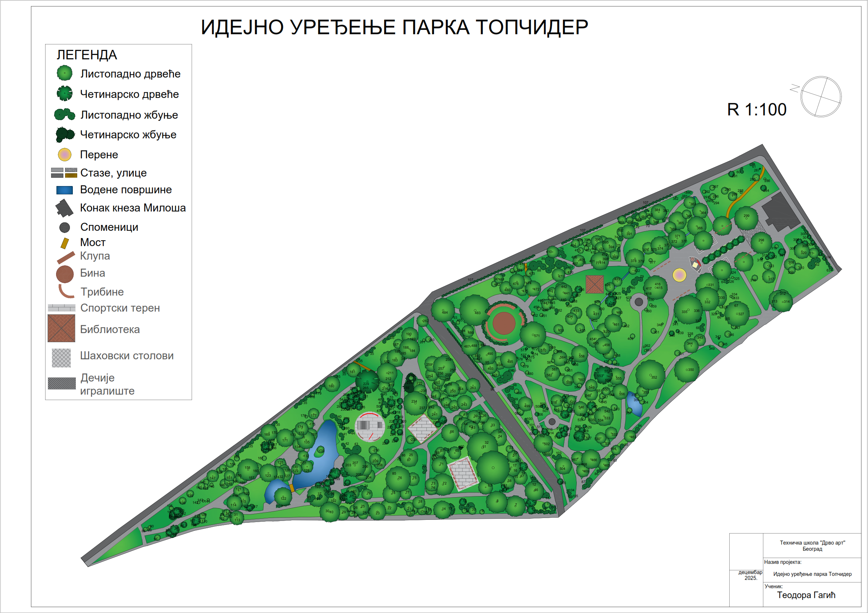Image resolution: width=868 pixels, height=613 pixels.
Task: Click the Конак кнеза Милоша legend icon
Action: coord(64,208)
